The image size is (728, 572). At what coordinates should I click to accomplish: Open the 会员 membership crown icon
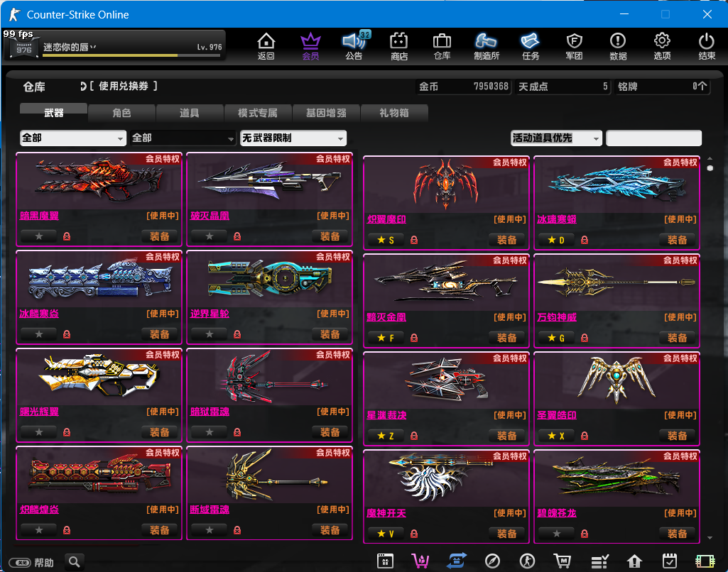click(310, 46)
